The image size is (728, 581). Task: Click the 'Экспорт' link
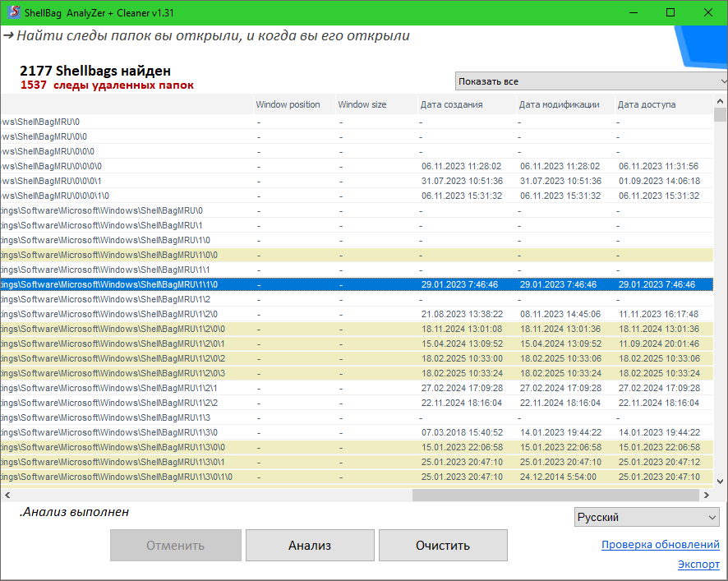click(x=698, y=564)
